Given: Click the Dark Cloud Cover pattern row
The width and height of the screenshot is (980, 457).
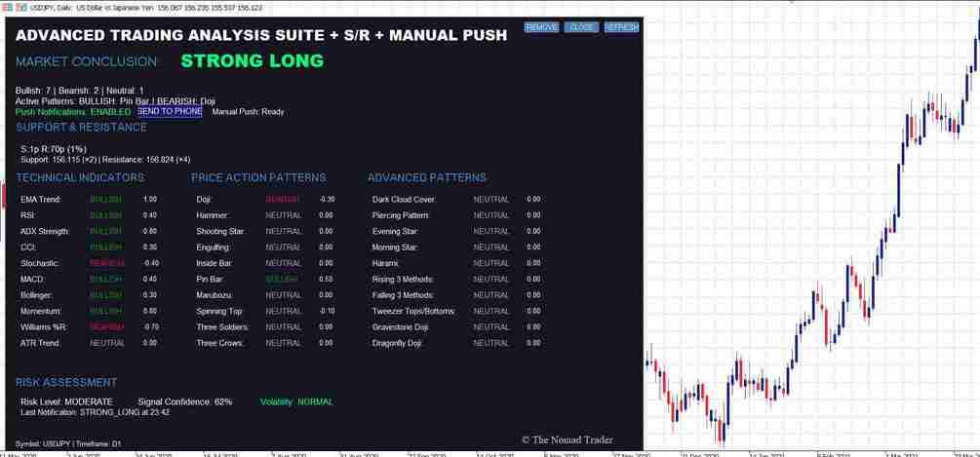Looking at the screenshot, I should pyautogui.click(x=457, y=199).
